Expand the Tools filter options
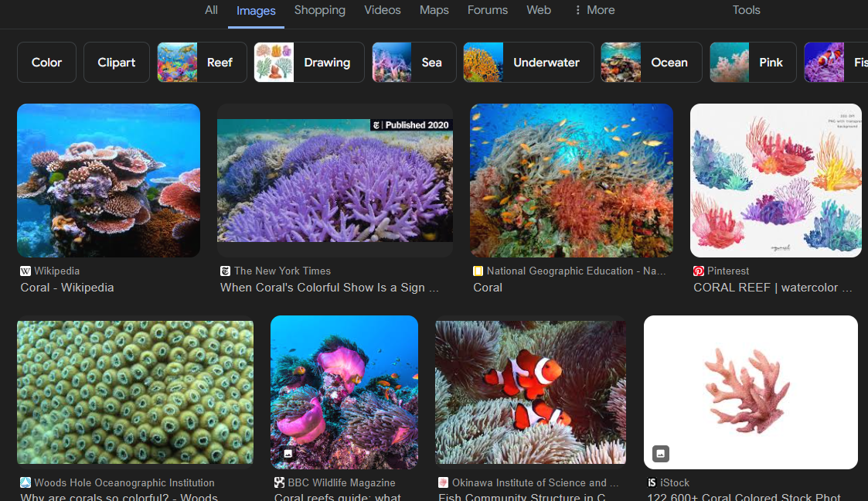The image size is (868, 501). (x=746, y=10)
